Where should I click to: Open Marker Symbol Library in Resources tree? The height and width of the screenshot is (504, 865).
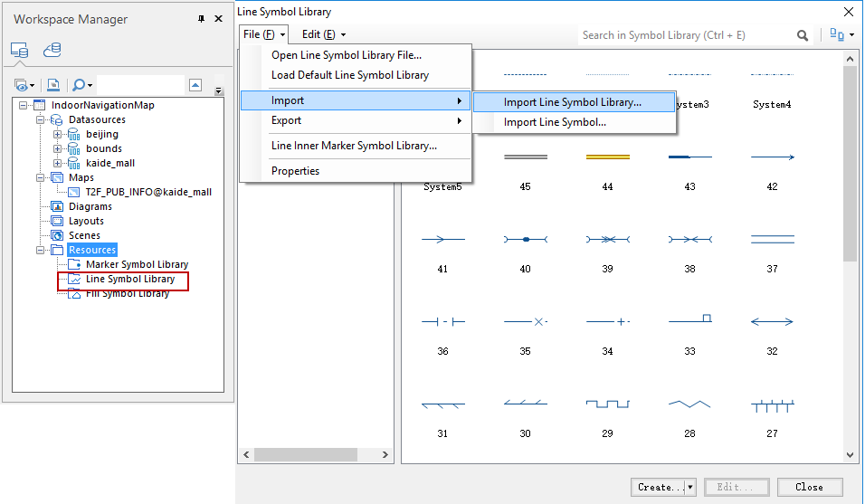[137, 264]
